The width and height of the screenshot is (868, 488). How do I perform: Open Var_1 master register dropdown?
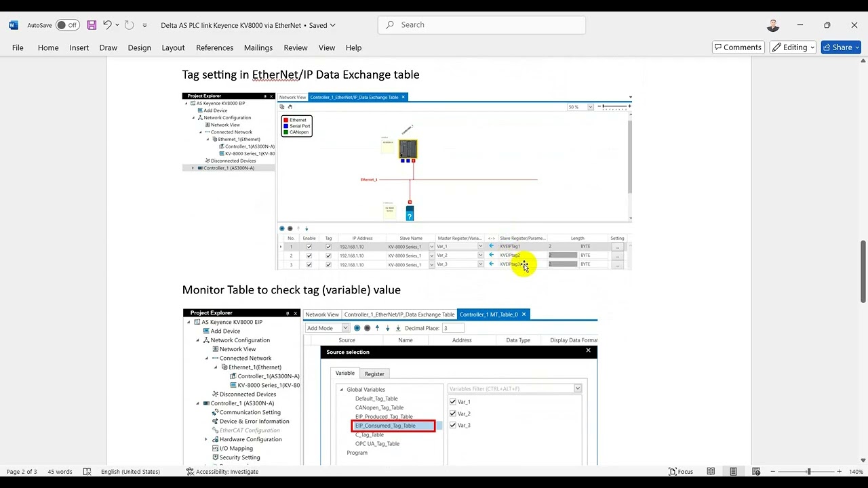click(481, 247)
